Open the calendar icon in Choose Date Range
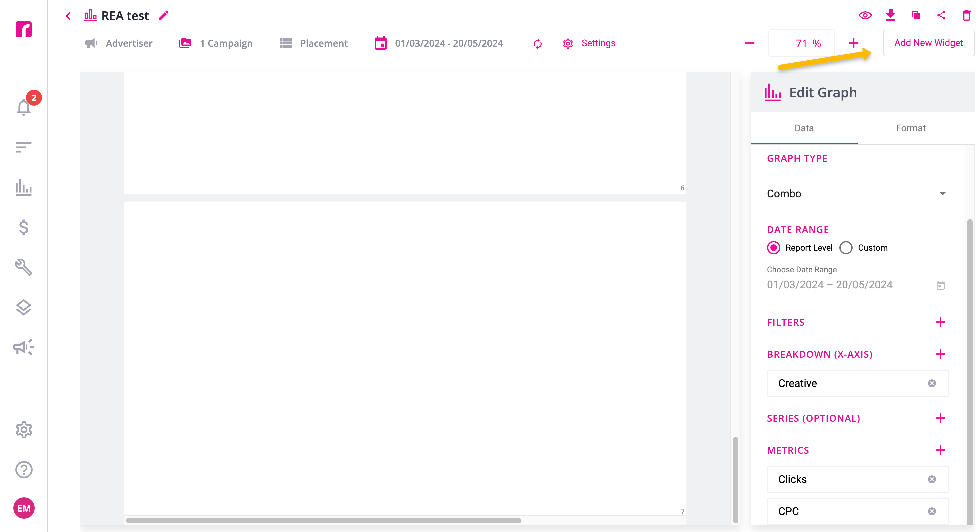 pos(940,285)
